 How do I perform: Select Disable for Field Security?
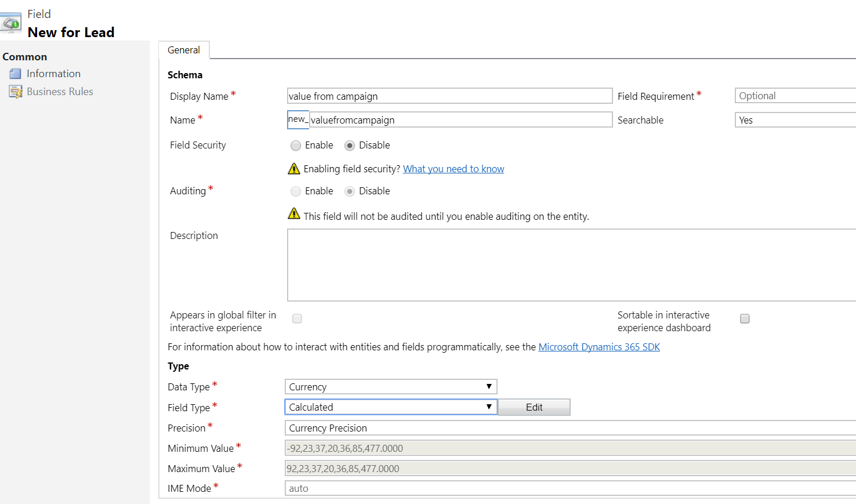[x=350, y=146]
